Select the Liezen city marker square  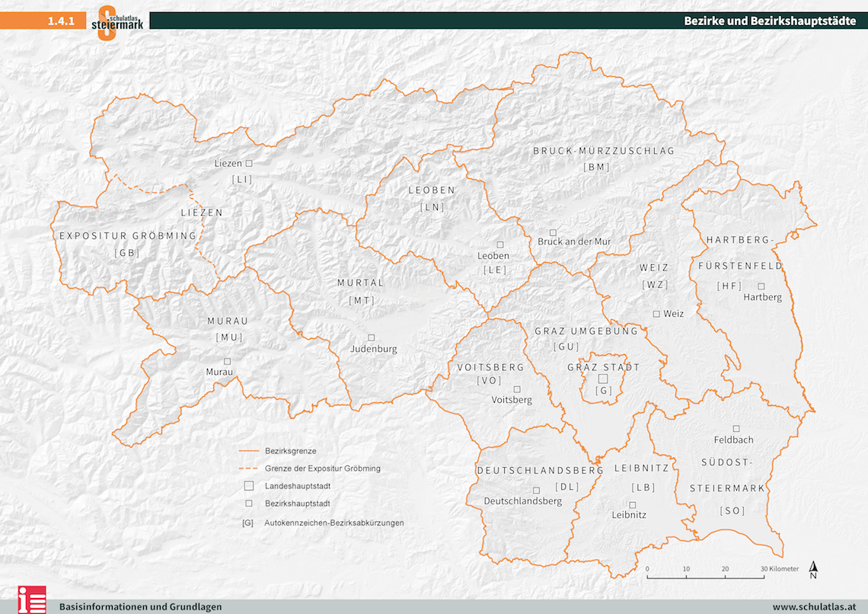(x=249, y=163)
